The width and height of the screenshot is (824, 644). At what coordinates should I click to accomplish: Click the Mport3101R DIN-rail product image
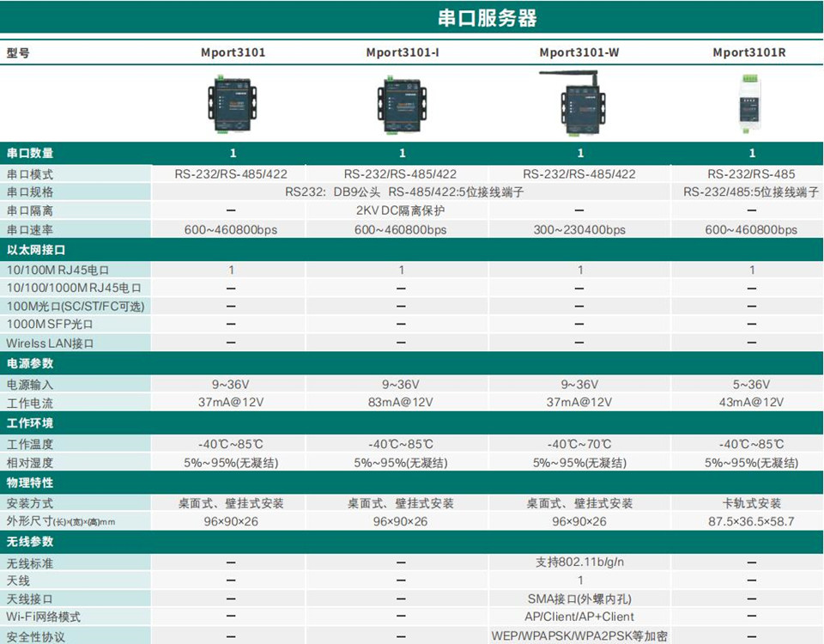click(749, 104)
